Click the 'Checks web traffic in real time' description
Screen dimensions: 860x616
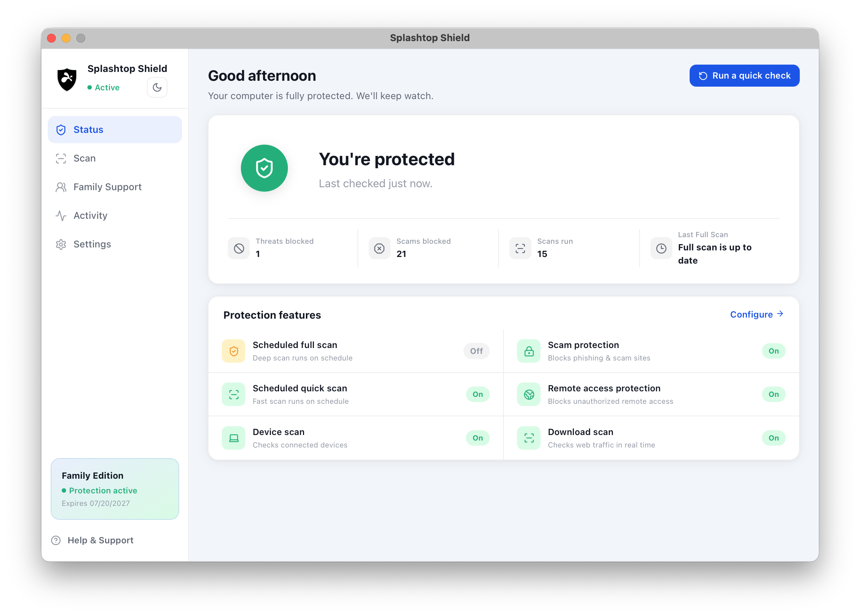(601, 445)
